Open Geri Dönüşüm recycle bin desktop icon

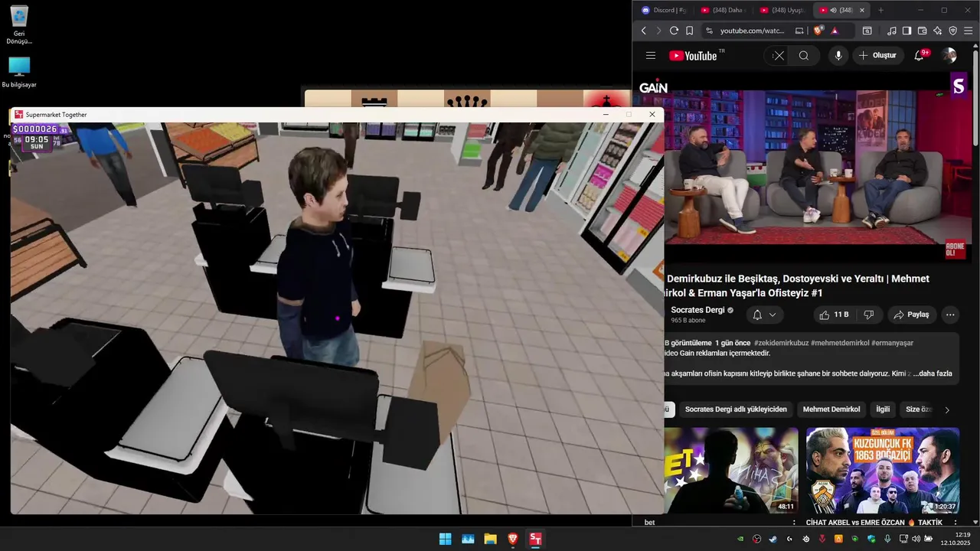point(19,24)
